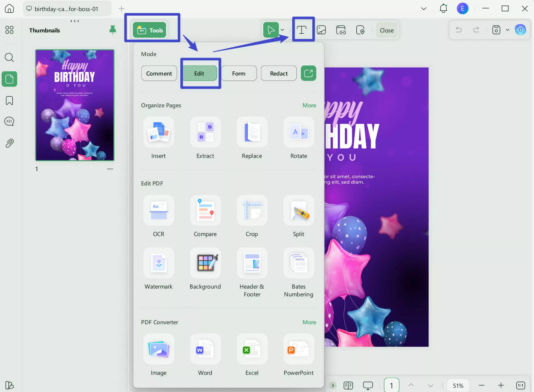Switch to Redact mode
This screenshot has width=534, height=392.
[x=279, y=73]
